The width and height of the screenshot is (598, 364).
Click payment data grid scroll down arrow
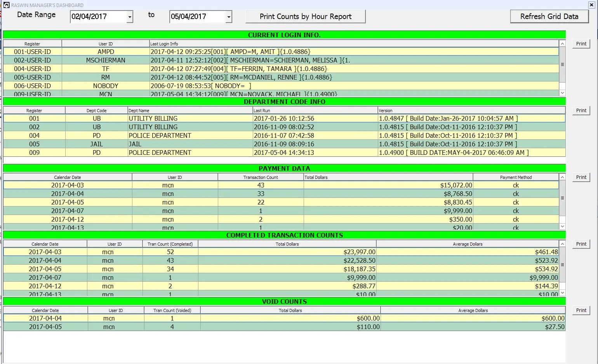pyautogui.click(x=562, y=226)
